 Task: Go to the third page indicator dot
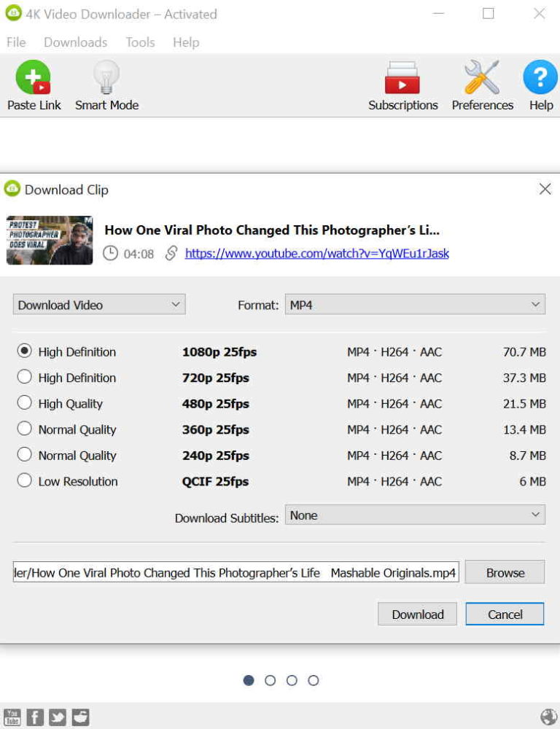[292, 681]
